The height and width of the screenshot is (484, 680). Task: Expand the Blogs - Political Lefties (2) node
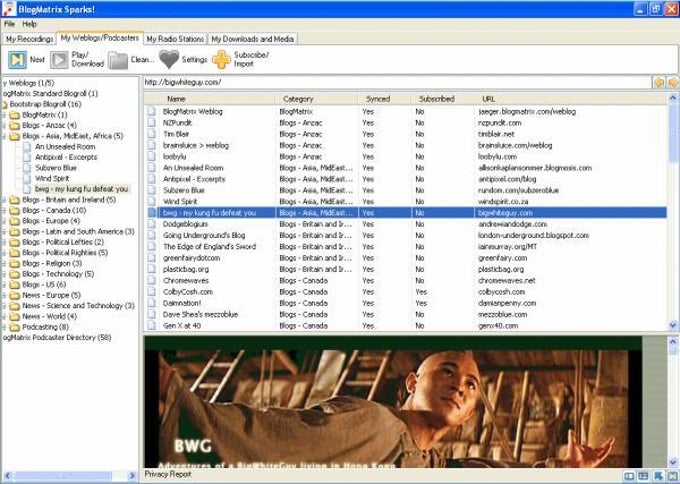(4, 242)
